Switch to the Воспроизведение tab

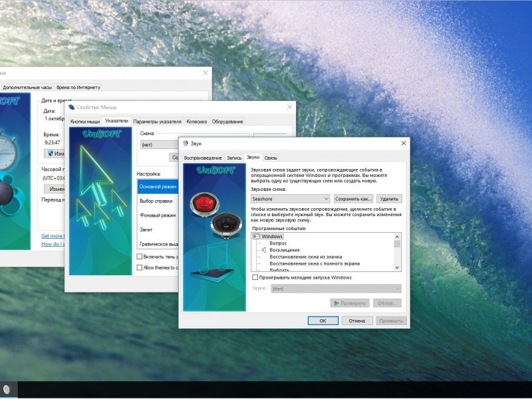coord(203,158)
